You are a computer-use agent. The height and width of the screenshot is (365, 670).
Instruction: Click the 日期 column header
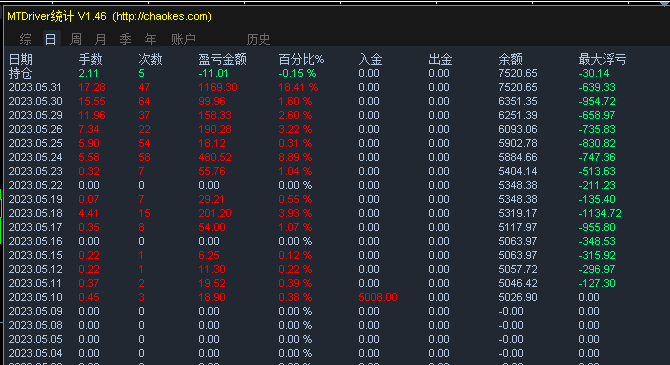coord(21,59)
